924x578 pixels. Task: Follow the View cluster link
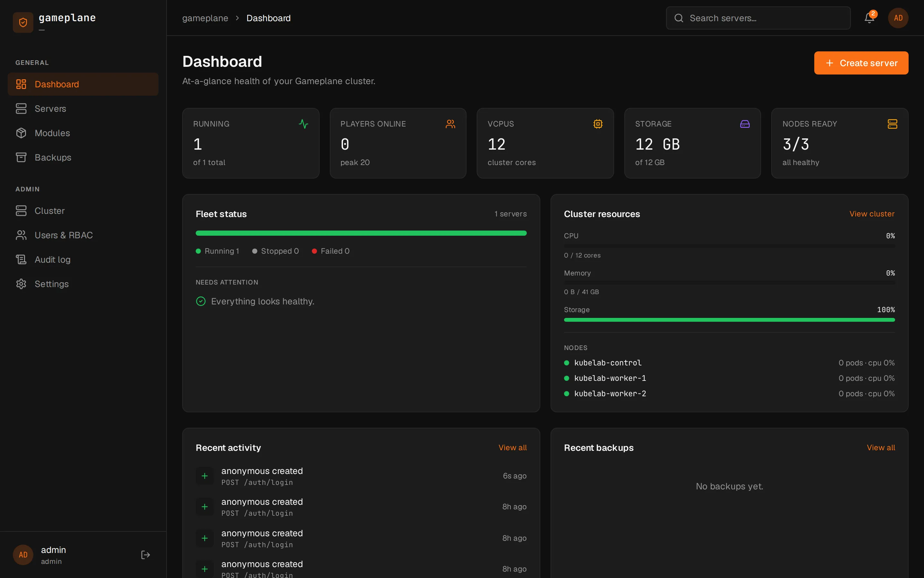(x=872, y=214)
